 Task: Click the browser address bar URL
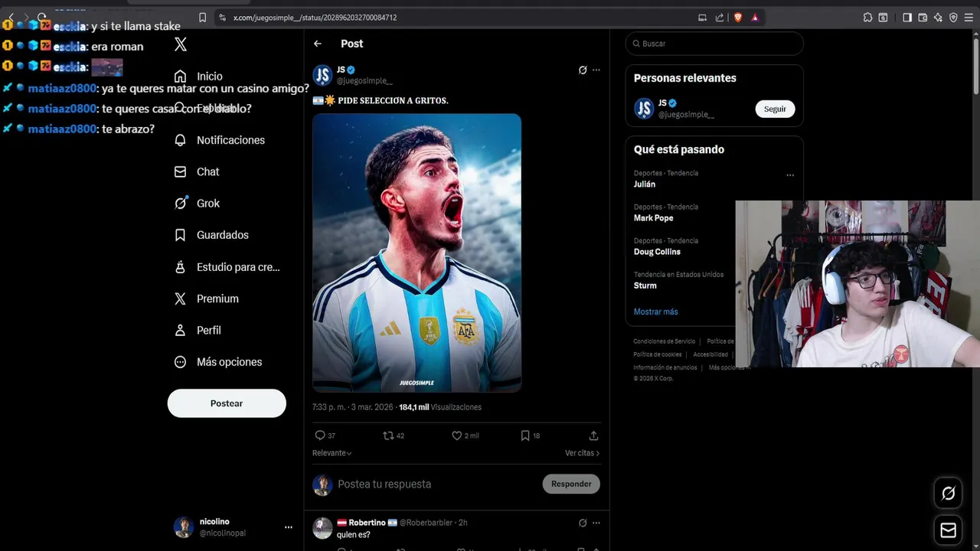(315, 18)
